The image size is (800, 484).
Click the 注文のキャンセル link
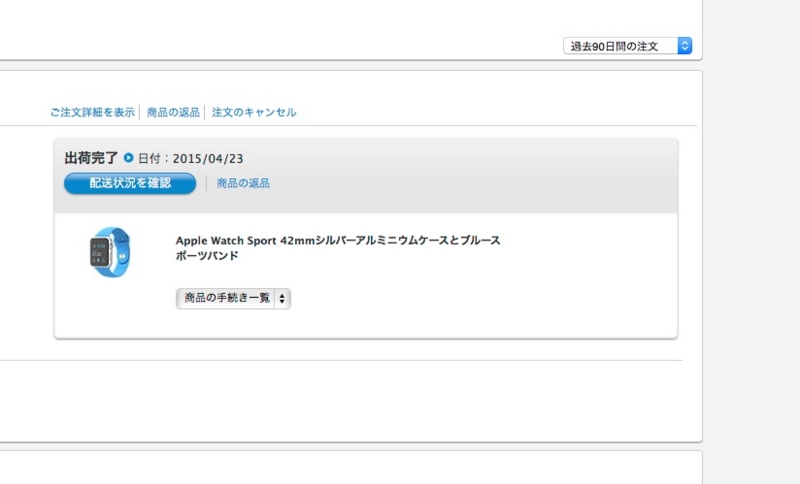254,112
